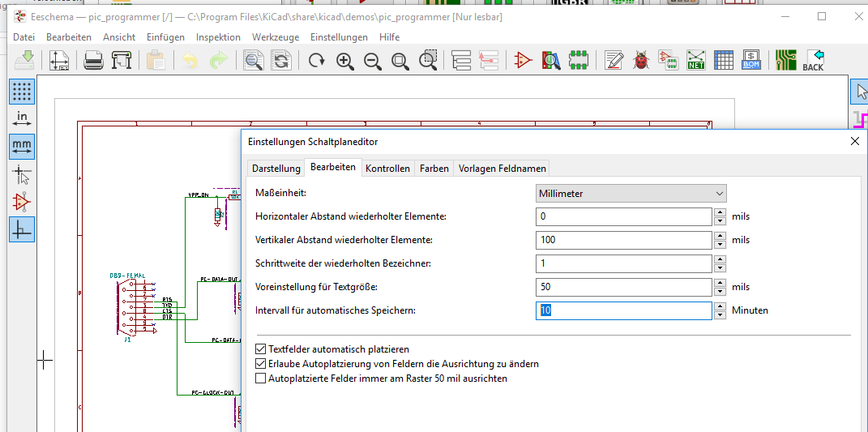868x432 pixels.
Task: Open the Inspektion menu
Action: point(218,37)
